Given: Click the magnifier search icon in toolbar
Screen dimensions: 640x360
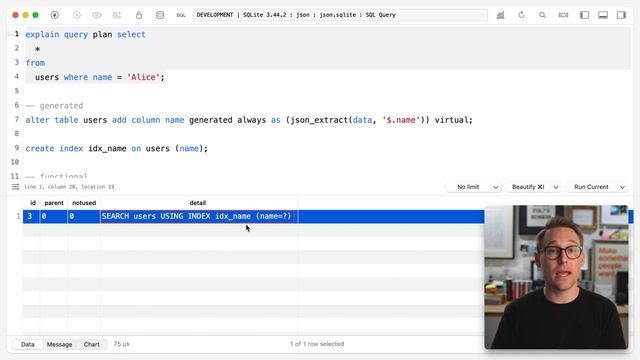Looking at the screenshot, I should pyautogui.click(x=542, y=15).
